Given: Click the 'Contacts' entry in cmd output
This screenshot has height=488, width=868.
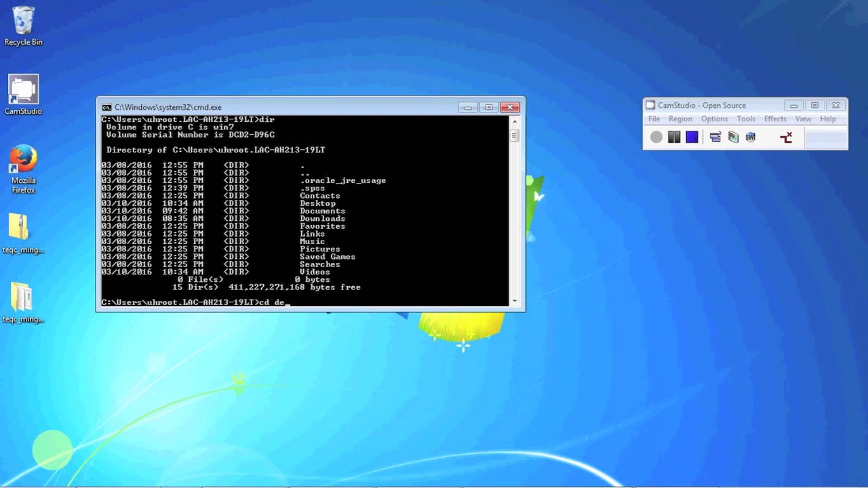Looking at the screenshot, I should pyautogui.click(x=320, y=196).
